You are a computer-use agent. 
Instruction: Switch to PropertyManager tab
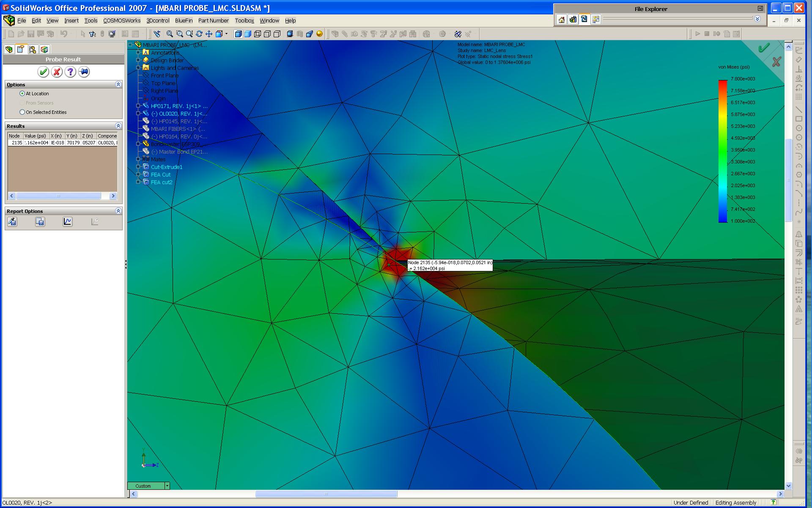[21, 50]
